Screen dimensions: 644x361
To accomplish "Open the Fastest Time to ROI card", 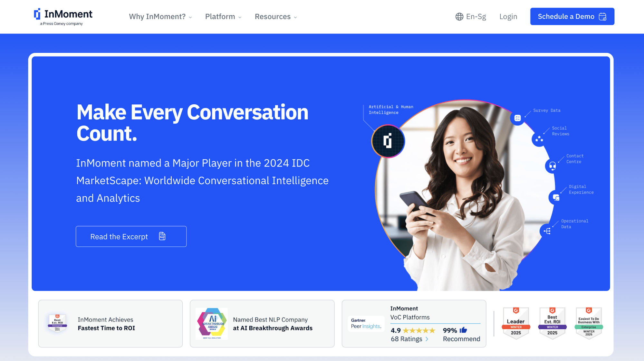I will point(111,324).
